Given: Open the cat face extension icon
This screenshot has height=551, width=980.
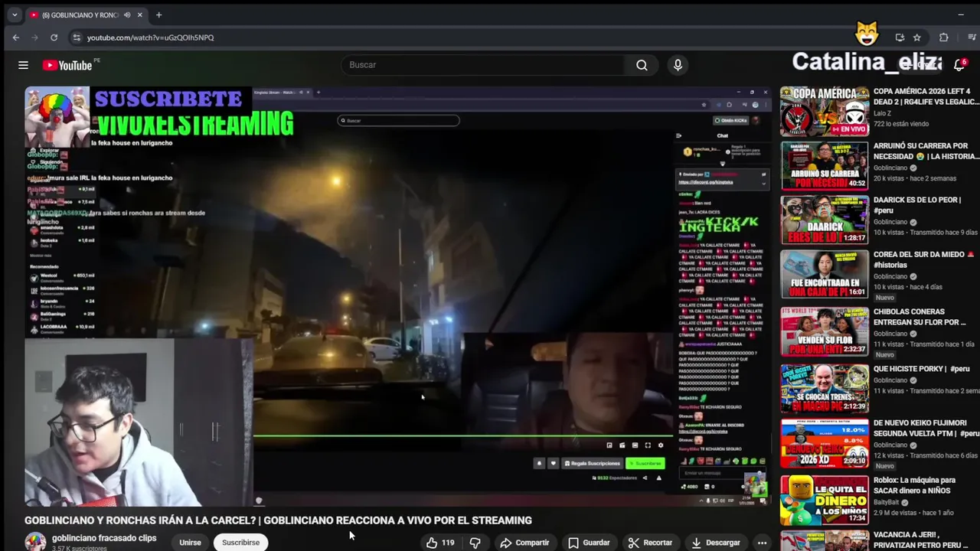Looking at the screenshot, I should (867, 34).
